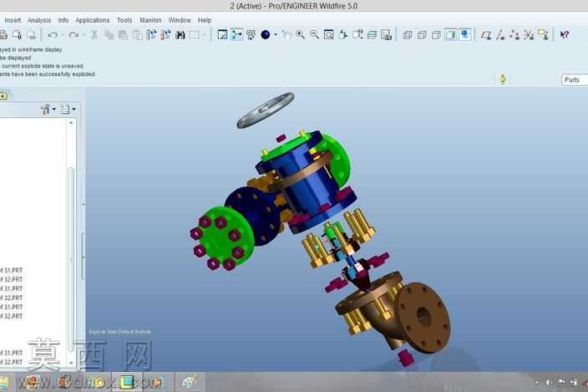Click the Copy toolbar icon
This screenshot has width=588, height=392.
109,35
